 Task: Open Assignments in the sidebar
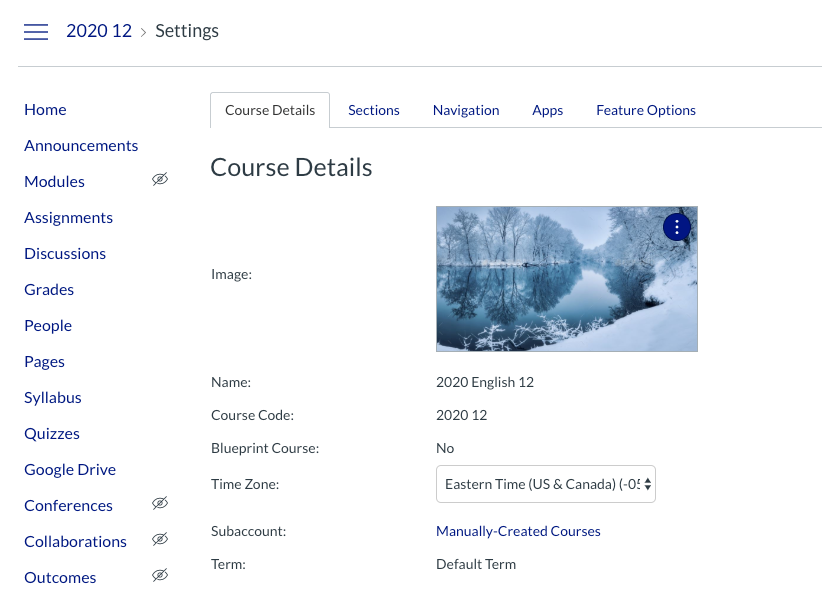[68, 218]
